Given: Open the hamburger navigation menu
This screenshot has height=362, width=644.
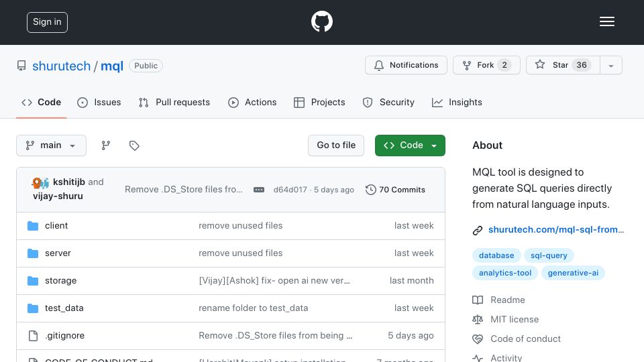Looking at the screenshot, I should coord(606,21).
